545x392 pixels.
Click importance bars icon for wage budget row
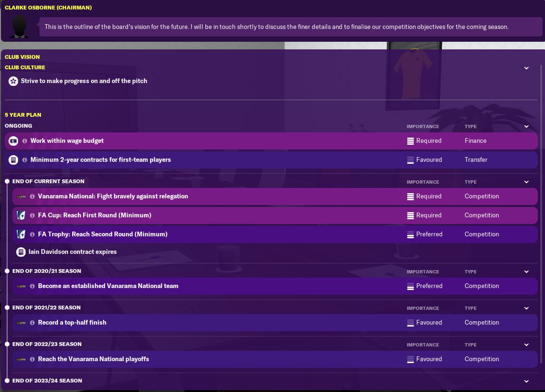click(x=411, y=141)
